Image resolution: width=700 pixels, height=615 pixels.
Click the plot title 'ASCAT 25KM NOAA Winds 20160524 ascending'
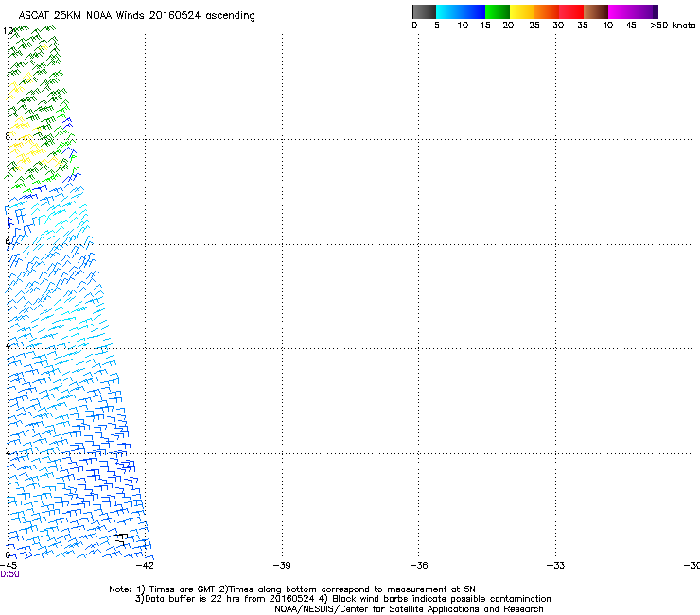[x=136, y=16]
